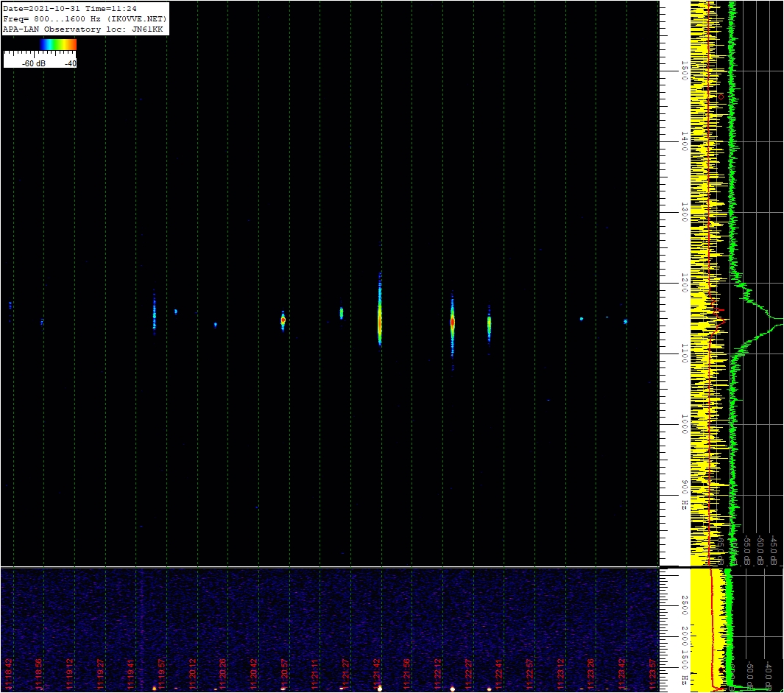Click the Date=2021-10-31 Time=11:24 header line
Image resolution: width=784 pixels, height=693 pixels.
pyautogui.click(x=69, y=9)
